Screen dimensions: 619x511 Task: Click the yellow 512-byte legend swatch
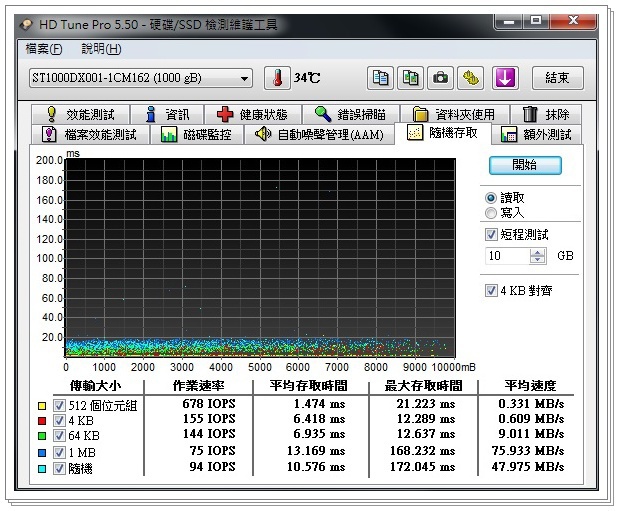coord(42,406)
